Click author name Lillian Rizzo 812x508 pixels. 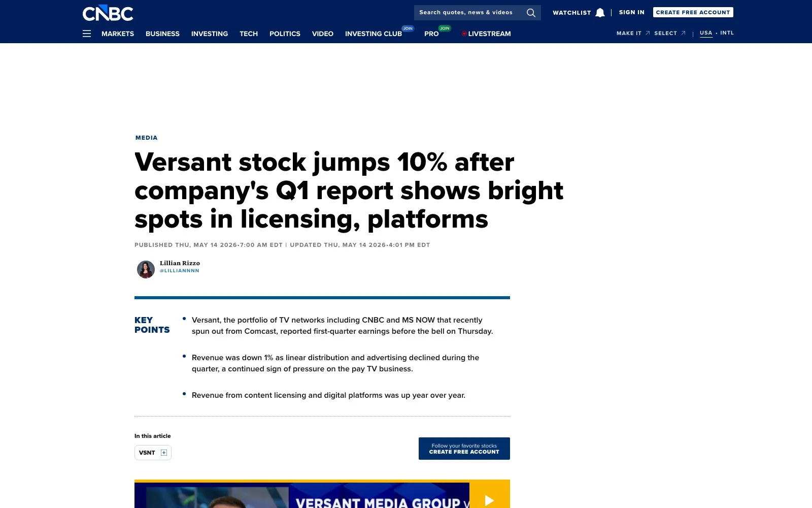tap(180, 263)
